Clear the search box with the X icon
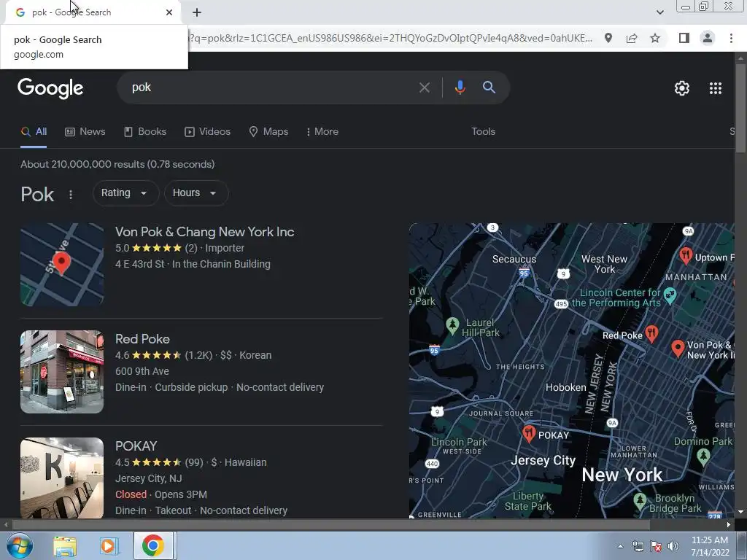 click(x=424, y=87)
